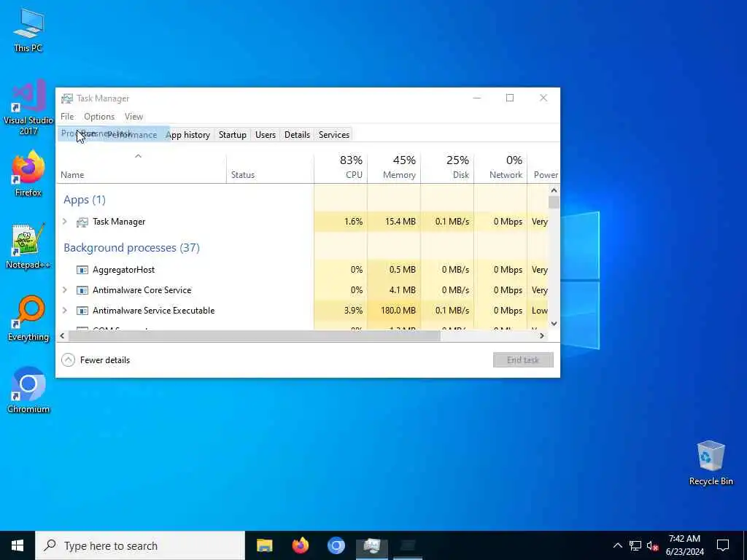Show hidden system tray icons
Image resolution: width=747 pixels, height=560 pixels.
pos(617,545)
